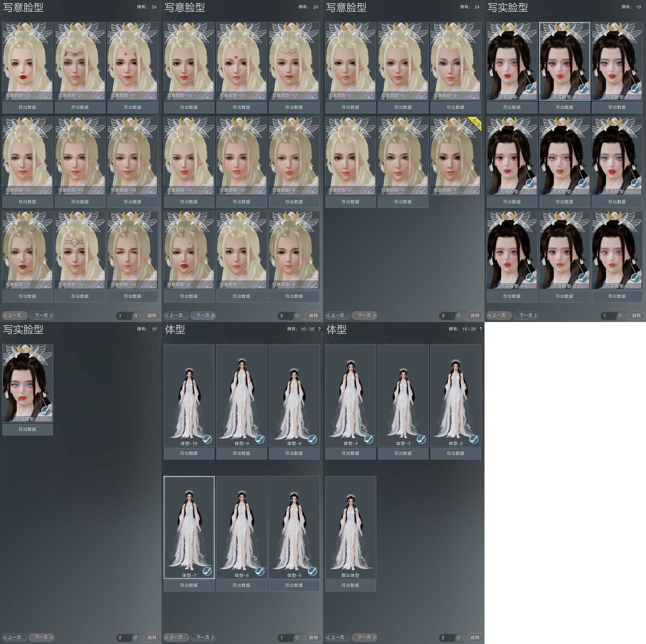This screenshot has width=646, height=644.
Task: Click the pencil edit icon on 写意脸型-13
Action: tap(262, 96)
